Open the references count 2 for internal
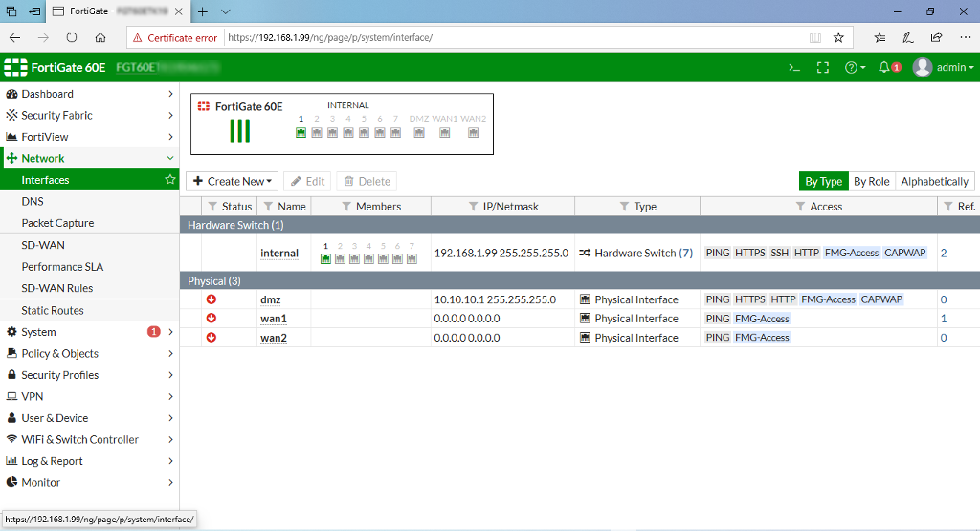The width and height of the screenshot is (980, 531). 944,253
